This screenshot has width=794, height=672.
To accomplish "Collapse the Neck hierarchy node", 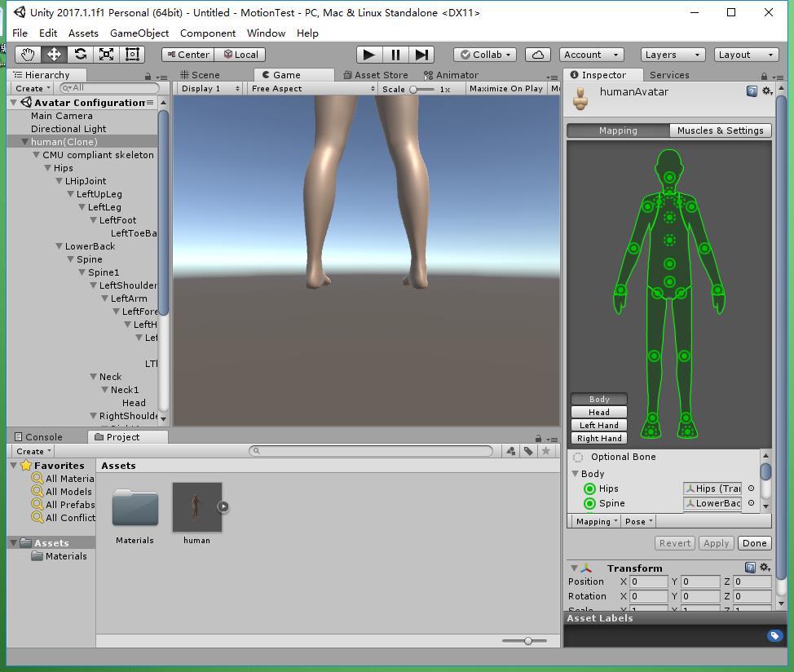I will click(x=93, y=377).
